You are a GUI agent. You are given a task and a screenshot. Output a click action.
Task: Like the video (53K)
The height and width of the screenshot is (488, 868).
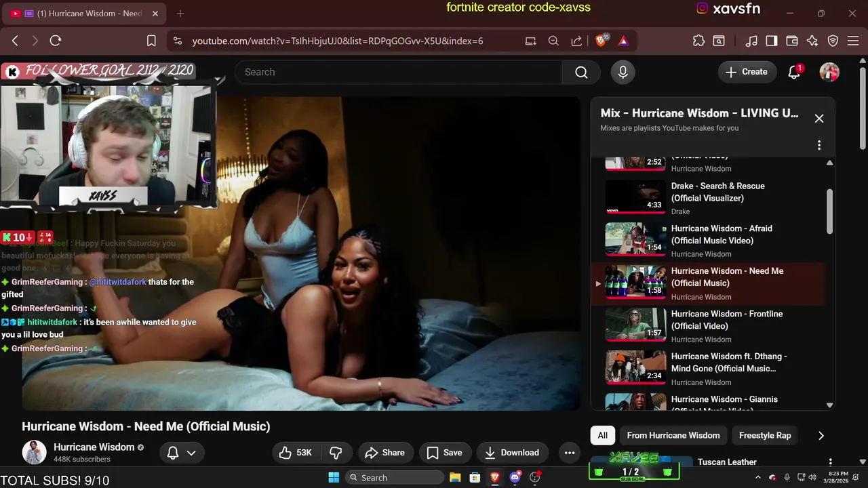click(296, 453)
